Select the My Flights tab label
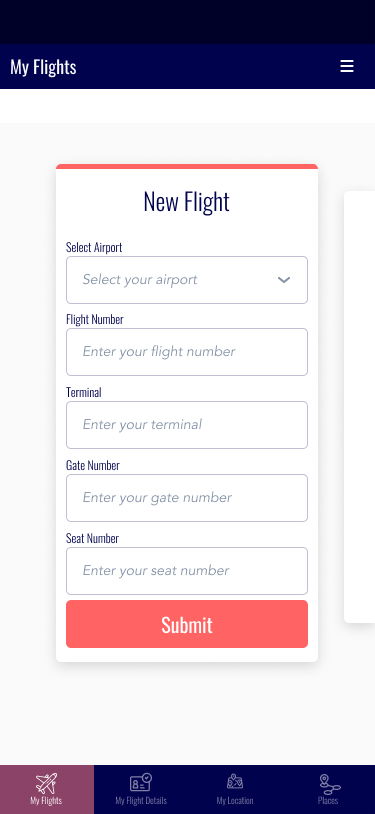This screenshot has height=814, width=375. coord(46,801)
